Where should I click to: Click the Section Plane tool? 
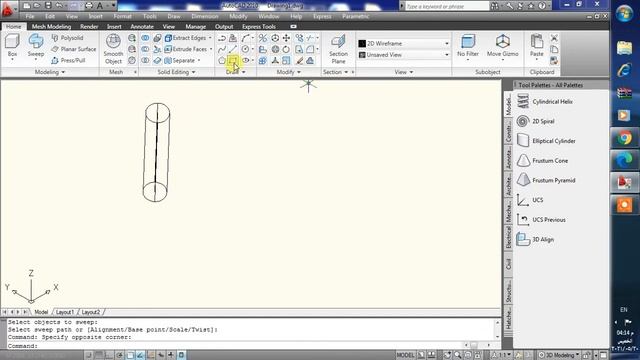(x=338, y=49)
